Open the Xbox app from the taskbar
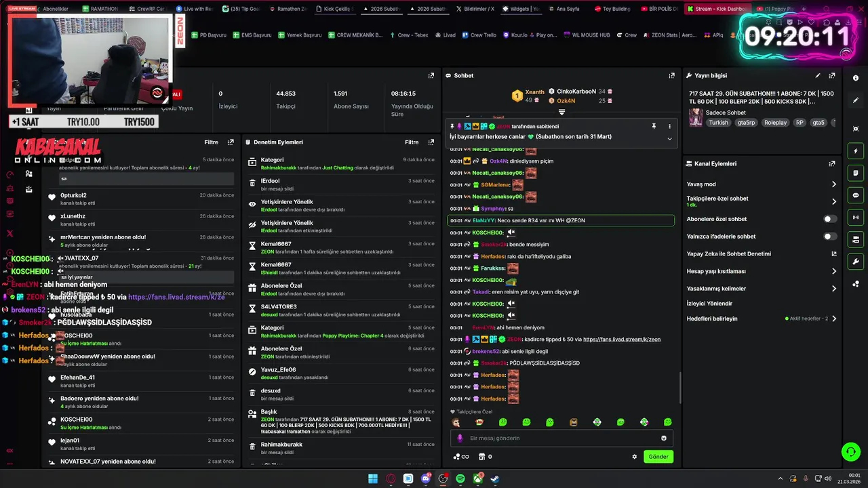868x488 pixels. (x=477, y=479)
